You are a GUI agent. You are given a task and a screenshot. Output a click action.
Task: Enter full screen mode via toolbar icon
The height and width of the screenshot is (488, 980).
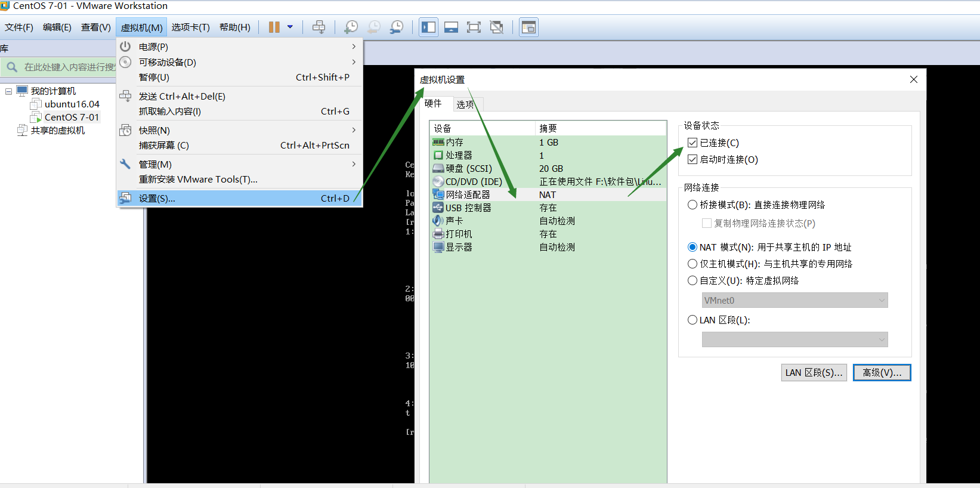(474, 27)
